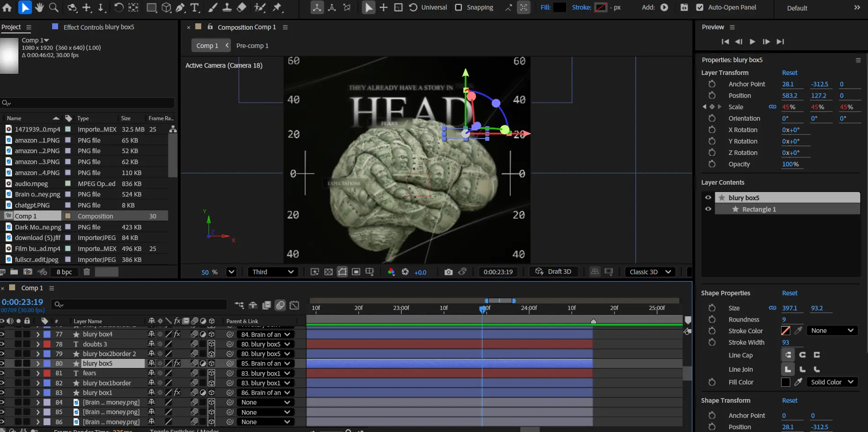Reset the Layer Transform properties

789,73
